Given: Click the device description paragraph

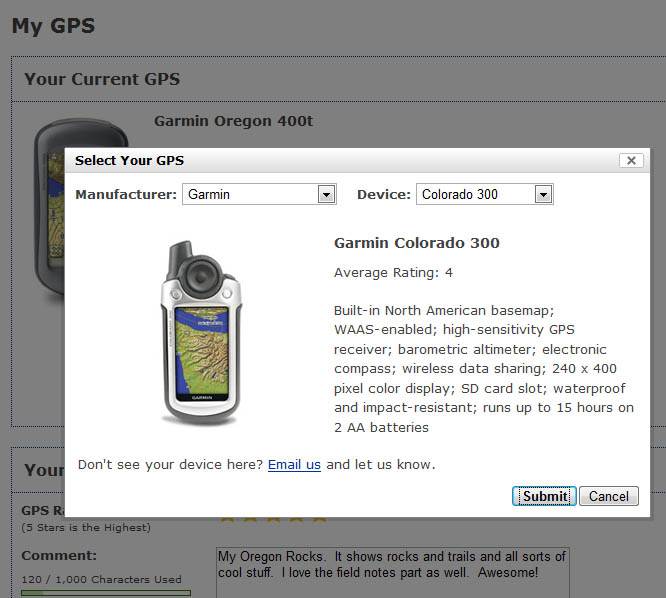Looking at the screenshot, I should tap(484, 369).
